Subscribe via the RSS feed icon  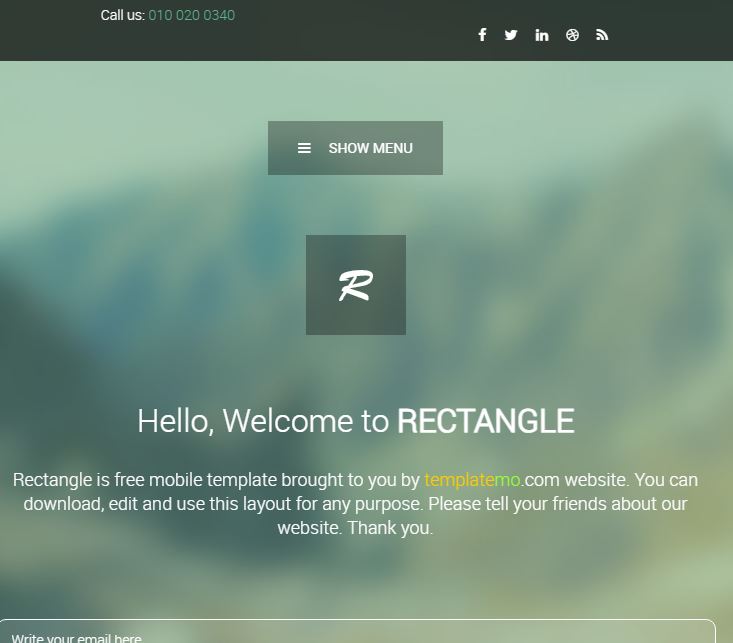(602, 35)
